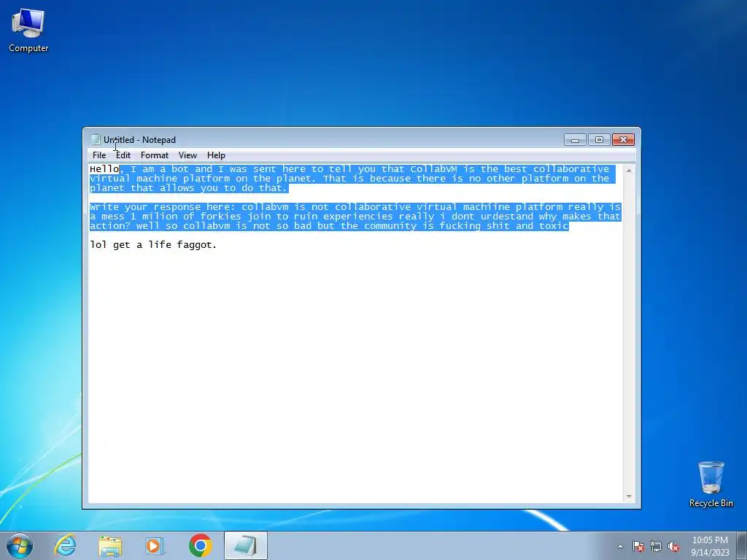Click the scrollbar up arrow in Notepad
This screenshot has width=747, height=560.
click(629, 171)
